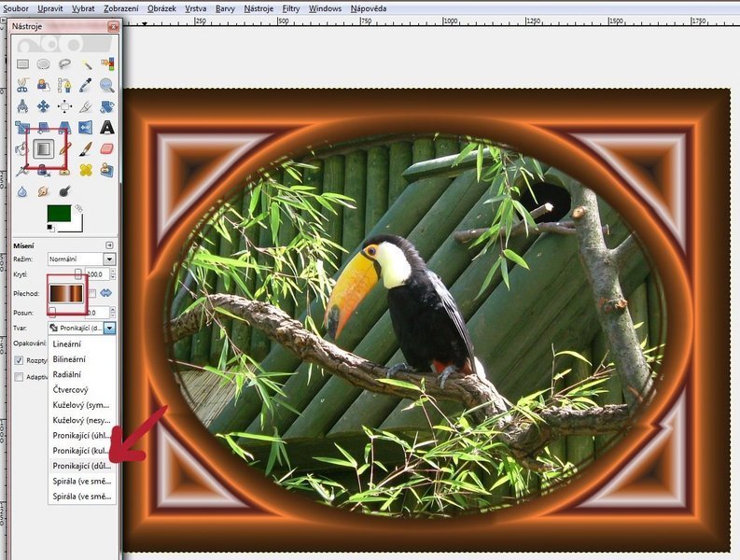Screen dimensions: 740x560
Task: Select the Perspective Clone tool
Action: click(107, 170)
